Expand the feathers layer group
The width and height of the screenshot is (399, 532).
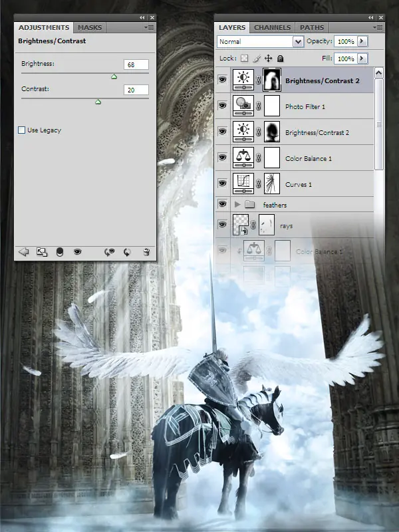(237, 204)
